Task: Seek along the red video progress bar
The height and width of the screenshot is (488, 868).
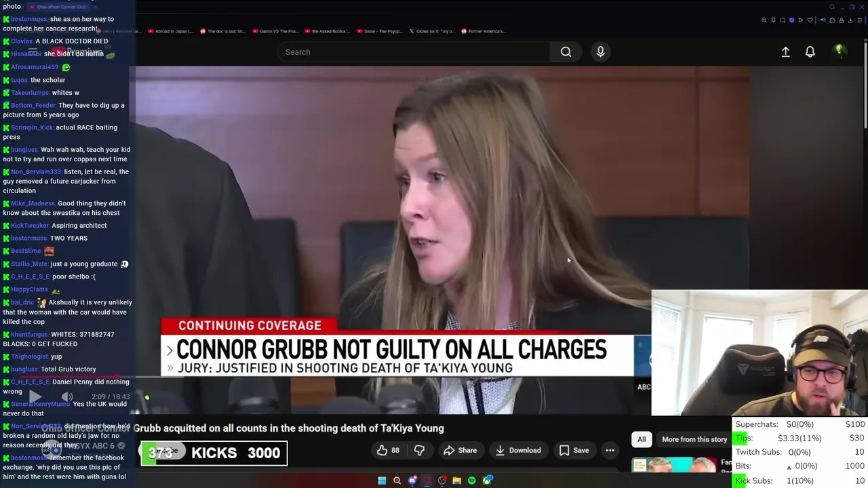Action: tap(102, 377)
